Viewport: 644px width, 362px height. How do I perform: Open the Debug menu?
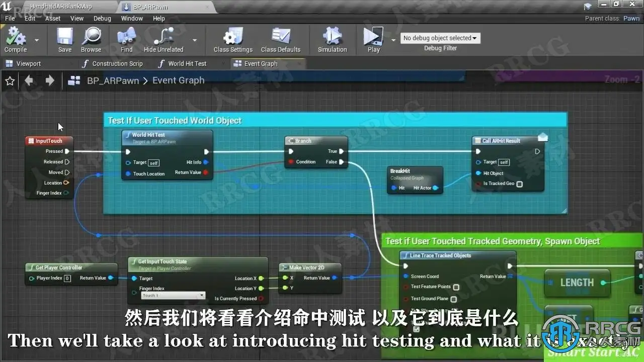pyautogui.click(x=102, y=18)
